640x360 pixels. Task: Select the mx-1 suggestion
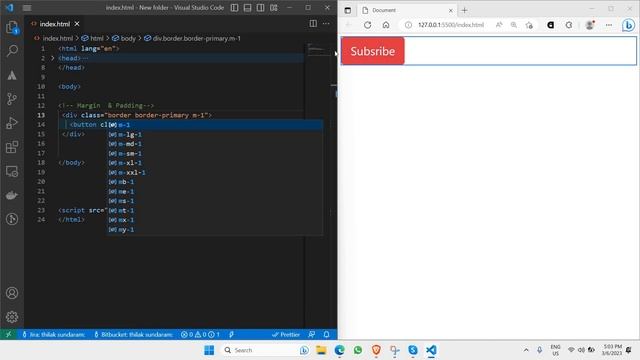[215, 220]
